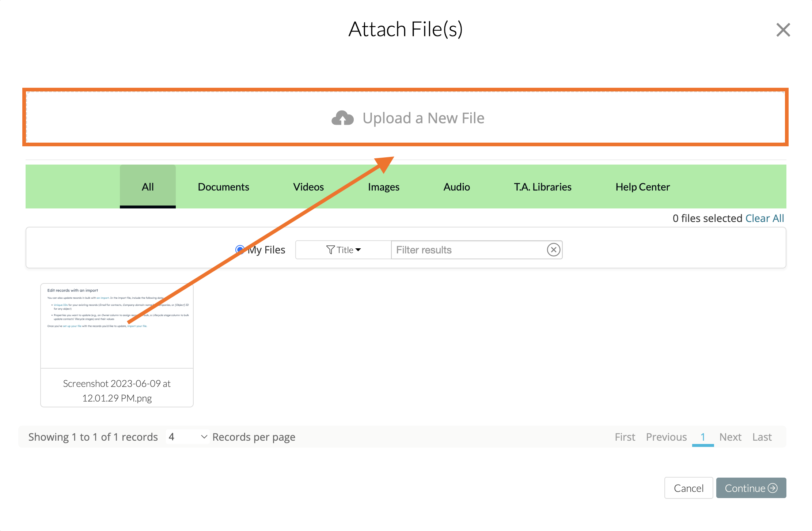
Task: Go to the Help Center tab
Action: click(x=642, y=187)
